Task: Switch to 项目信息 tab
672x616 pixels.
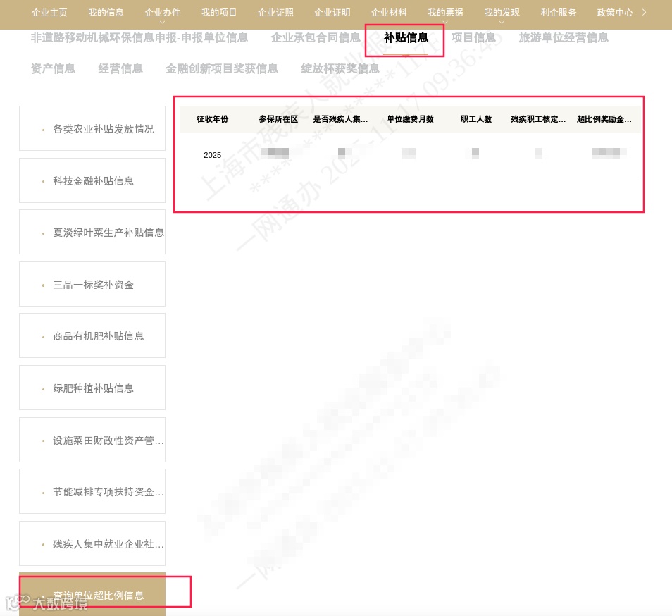Action: pos(473,38)
